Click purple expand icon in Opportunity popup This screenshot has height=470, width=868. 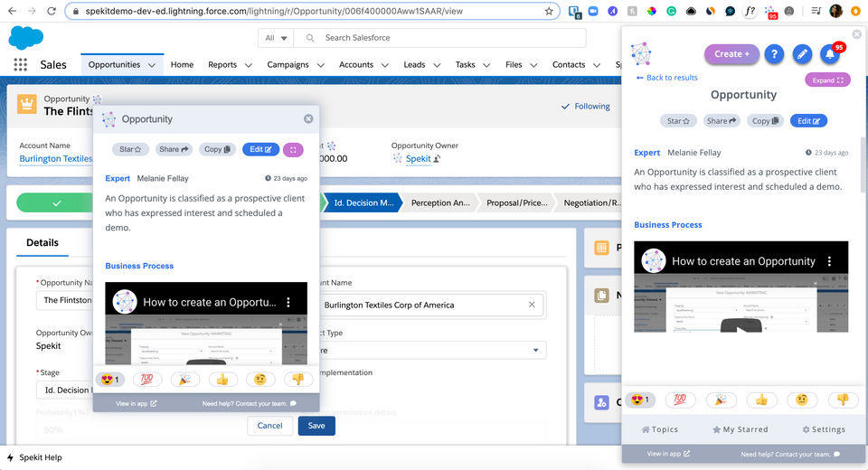click(x=293, y=149)
